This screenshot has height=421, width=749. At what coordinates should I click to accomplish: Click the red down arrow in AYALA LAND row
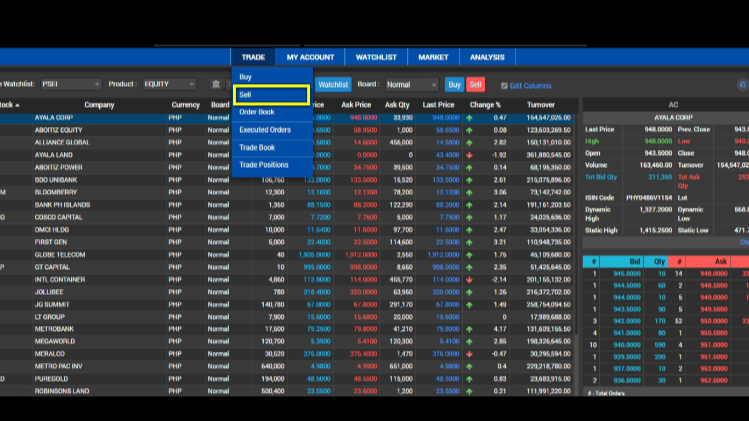470,155
